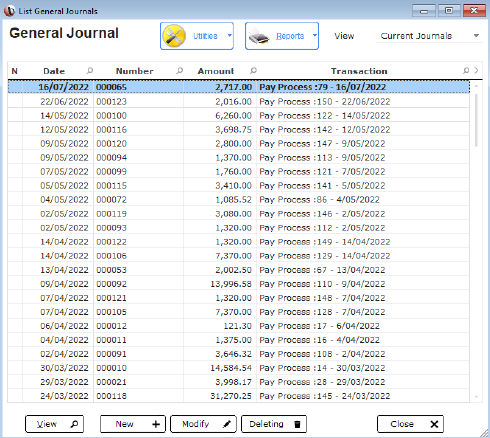Select the journal entry with amount 31,270.25
This screenshot has width=490, height=438.
coord(239,396)
